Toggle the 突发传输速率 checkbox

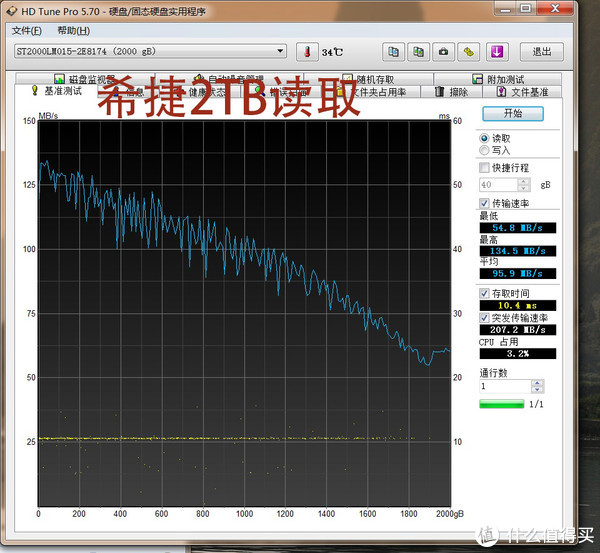484,318
